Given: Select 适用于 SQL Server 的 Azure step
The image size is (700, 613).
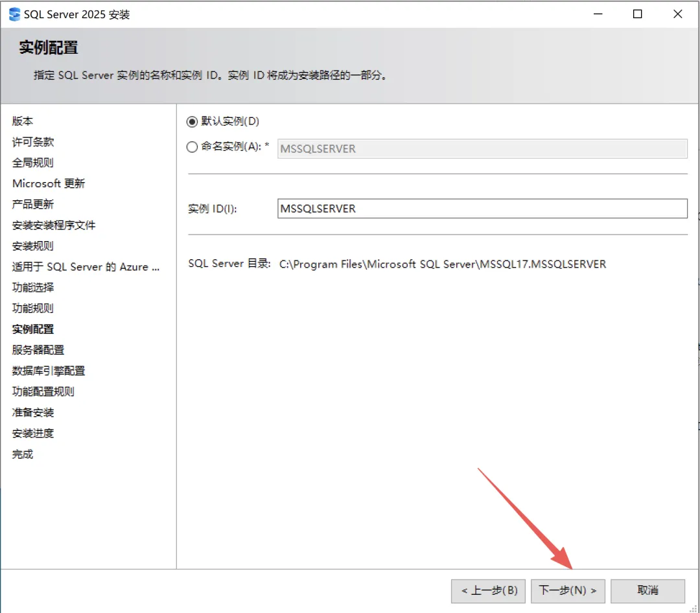Looking at the screenshot, I should (x=86, y=267).
